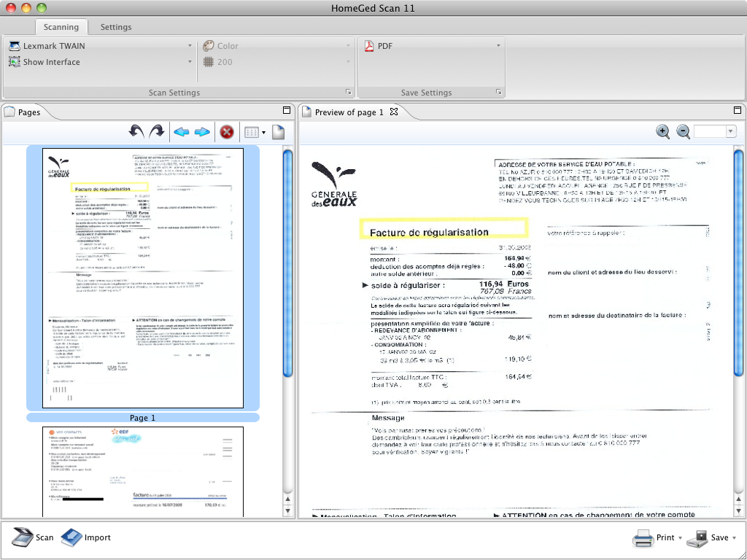Delete the selected page with red X
747x560 pixels.
227,132
